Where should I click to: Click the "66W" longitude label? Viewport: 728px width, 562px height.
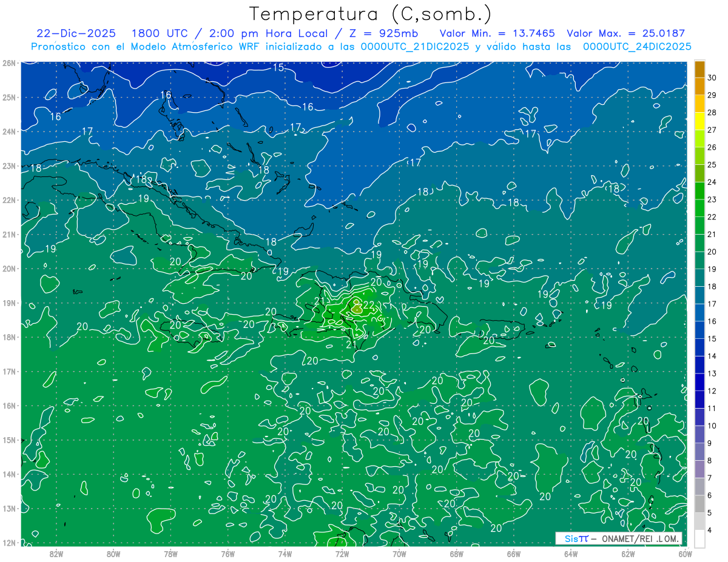tap(513, 554)
